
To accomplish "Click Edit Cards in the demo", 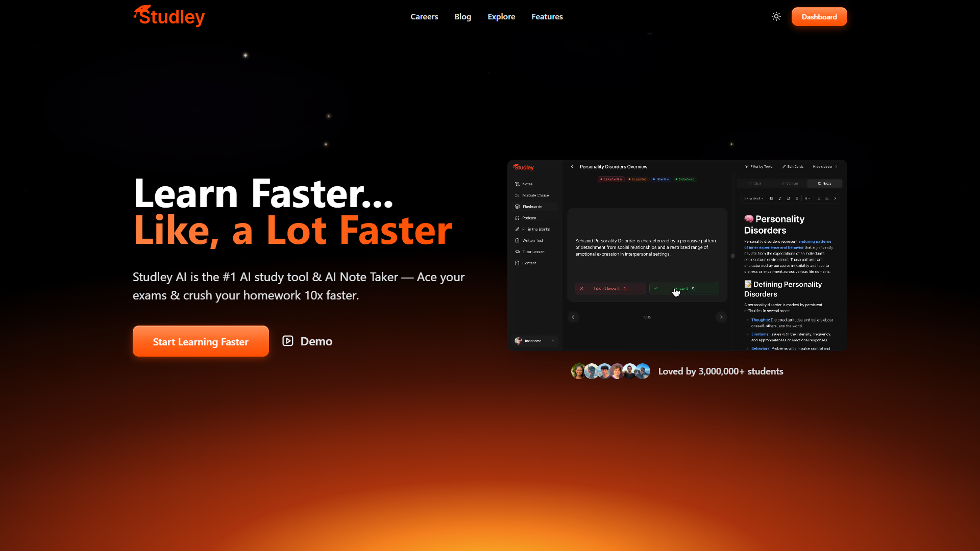I will [793, 167].
